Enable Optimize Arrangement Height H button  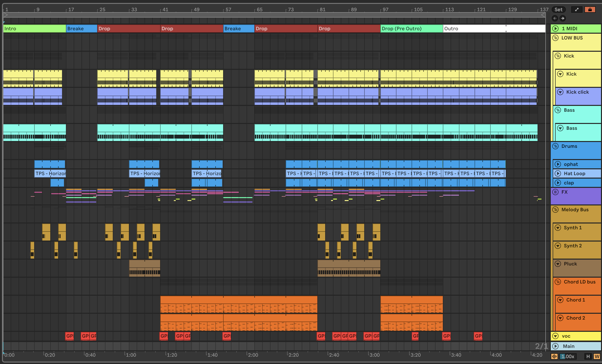[x=588, y=356]
